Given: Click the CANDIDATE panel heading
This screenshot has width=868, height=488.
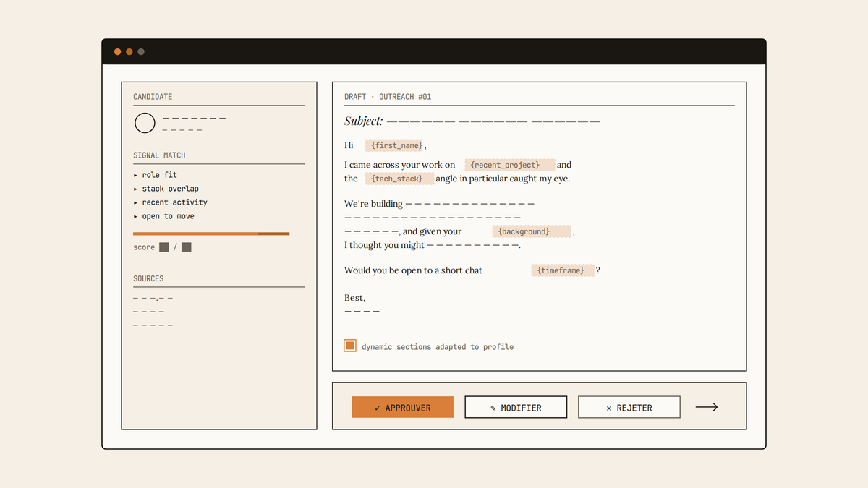Looking at the screenshot, I should [153, 97].
